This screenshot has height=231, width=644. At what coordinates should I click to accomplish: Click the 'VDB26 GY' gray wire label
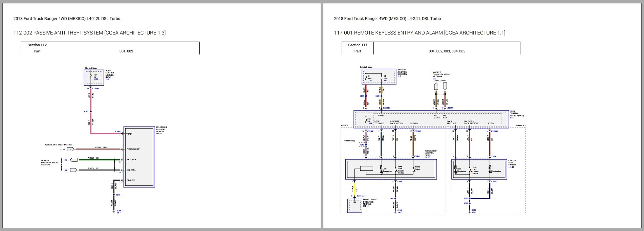point(93,168)
